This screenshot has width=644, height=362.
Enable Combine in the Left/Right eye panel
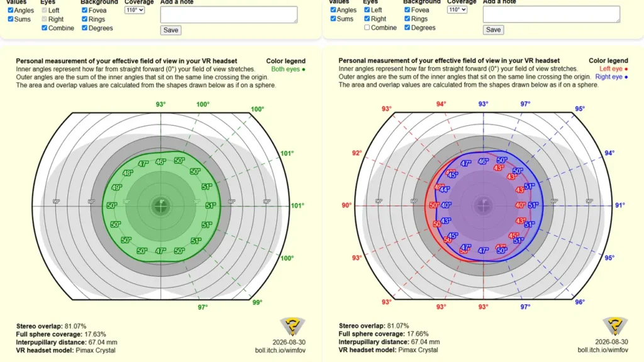click(367, 28)
